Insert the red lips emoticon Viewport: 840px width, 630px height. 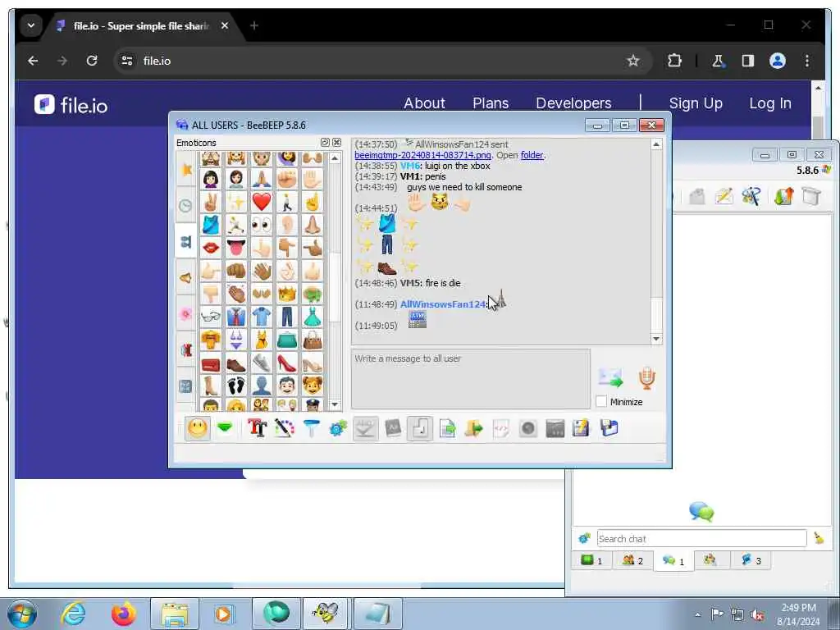[x=211, y=248]
